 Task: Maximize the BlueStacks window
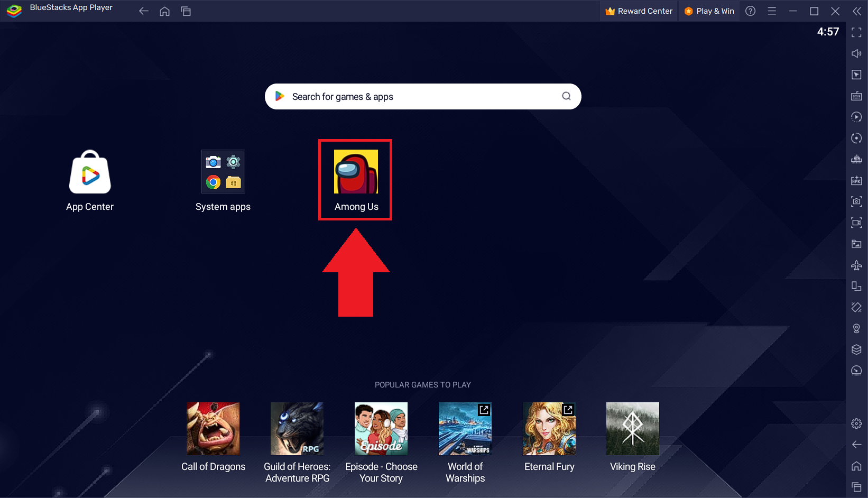tap(814, 11)
